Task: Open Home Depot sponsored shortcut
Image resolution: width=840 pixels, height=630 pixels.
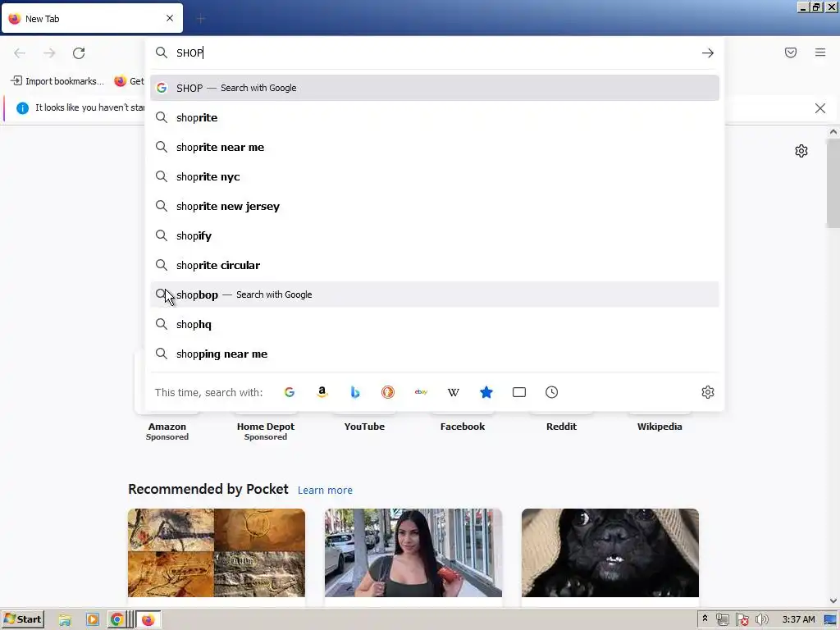Action: tap(266, 426)
